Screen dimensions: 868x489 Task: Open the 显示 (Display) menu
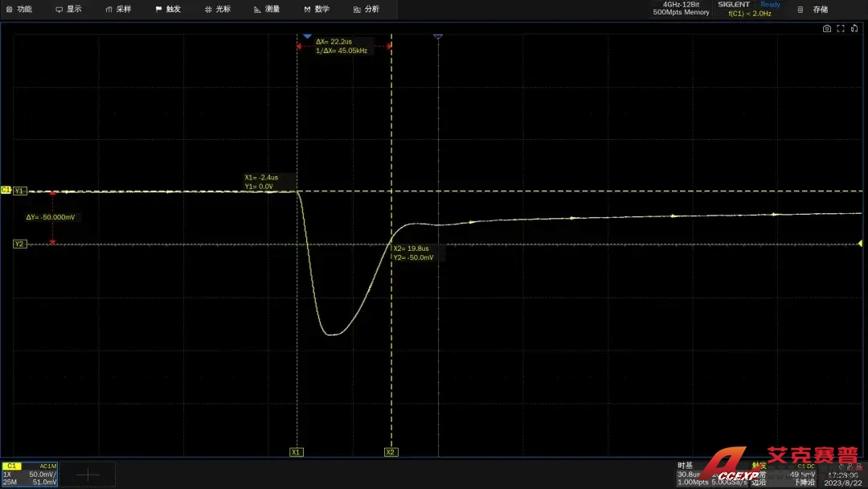68,9
